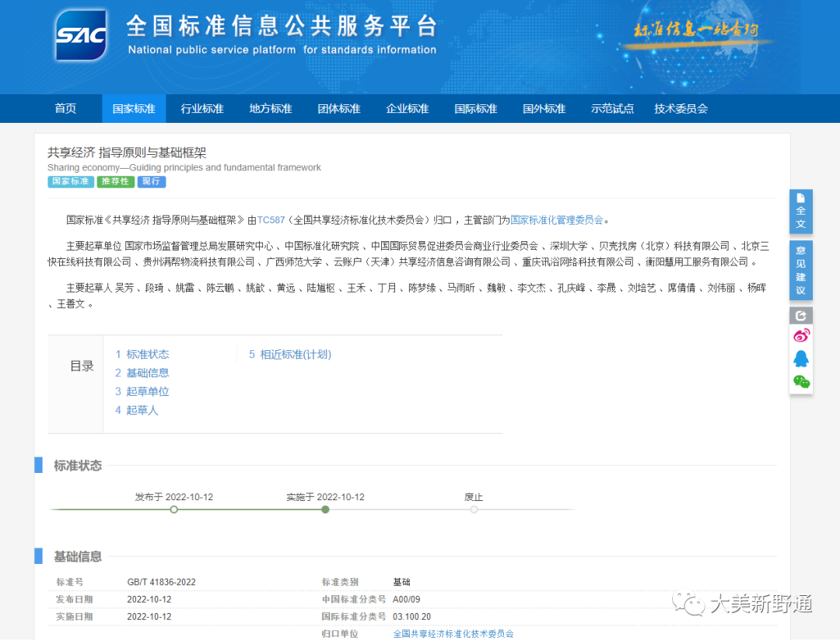Select the 推荐性 green tag

[x=114, y=181]
